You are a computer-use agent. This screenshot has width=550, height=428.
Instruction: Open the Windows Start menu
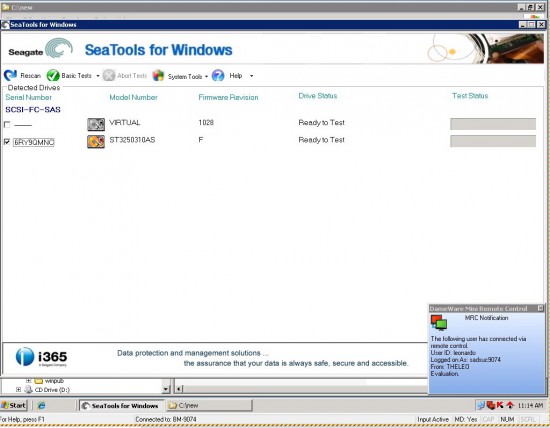tap(14, 406)
